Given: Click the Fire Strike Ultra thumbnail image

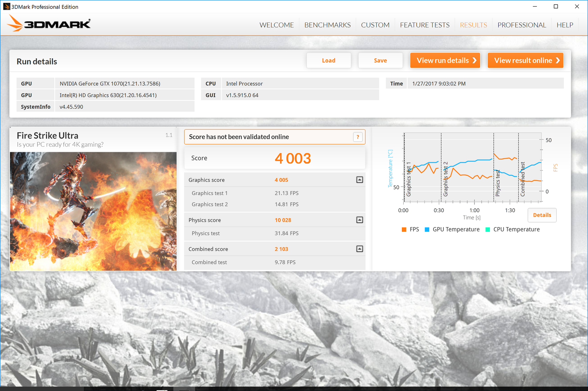Looking at the screenshot, I should (x=93, y=211).
